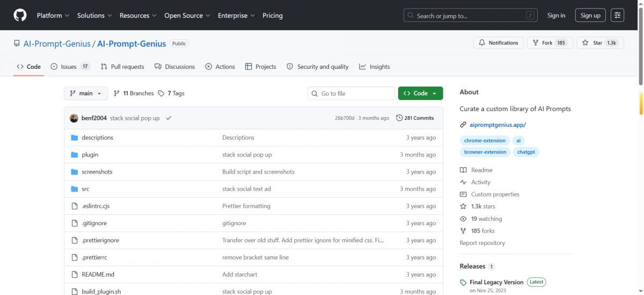The height and width of the screenshot is (295, 644).
Task: Click Report repository link
Action: (482, 243)
